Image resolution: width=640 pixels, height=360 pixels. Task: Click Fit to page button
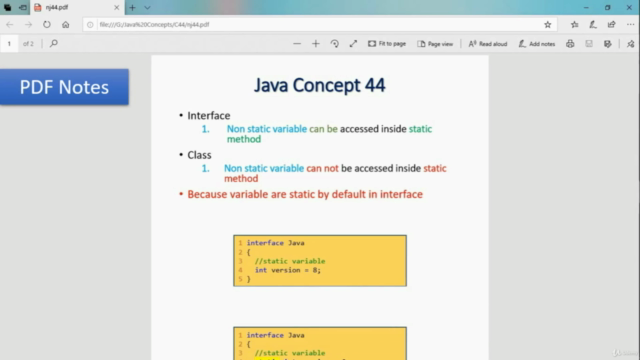tap(387, 44)
